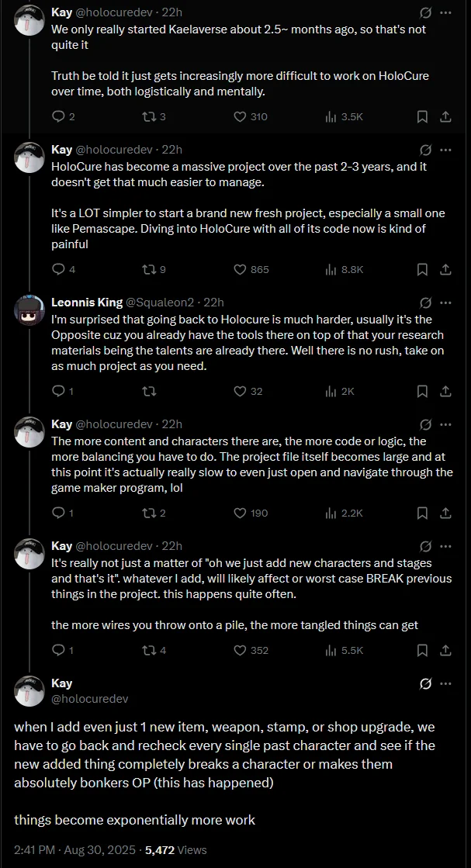Screen dimensions: 471x868
Task: Open Grok icon on Leonnis King's tweet
Action: click(425, 303)
